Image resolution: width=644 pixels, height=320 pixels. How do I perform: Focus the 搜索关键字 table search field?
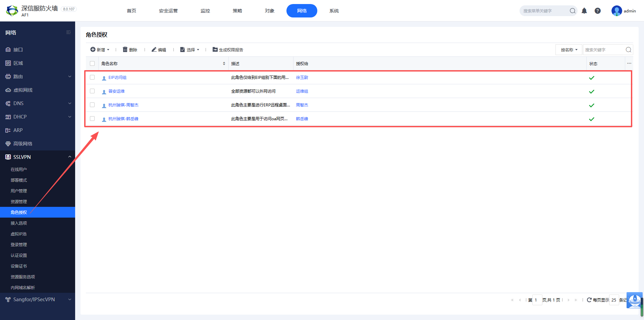coord(604,50)
